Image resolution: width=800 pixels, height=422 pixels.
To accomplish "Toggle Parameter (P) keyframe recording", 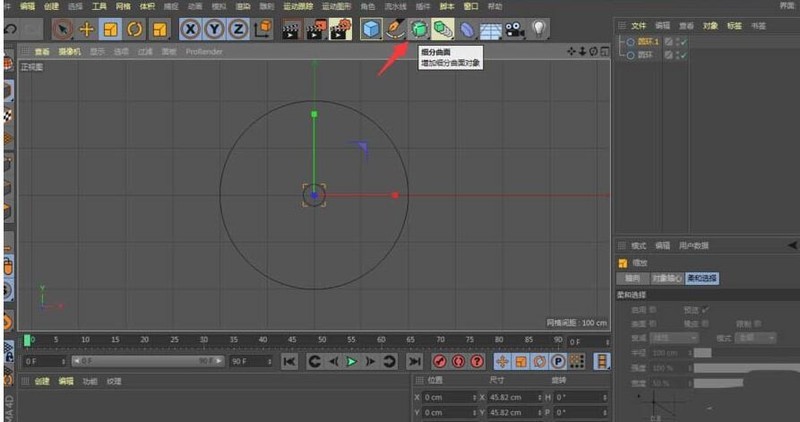I will pyautogui.click(x=558, y=361).
